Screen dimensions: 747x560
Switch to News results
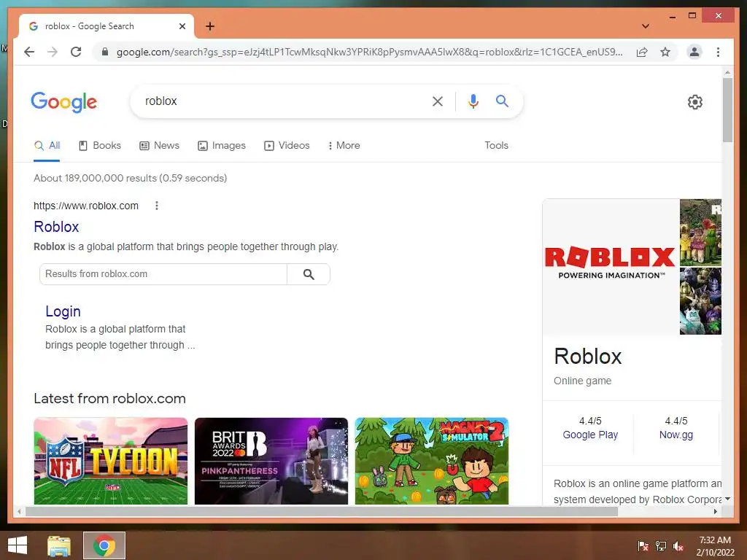(159, 146)
